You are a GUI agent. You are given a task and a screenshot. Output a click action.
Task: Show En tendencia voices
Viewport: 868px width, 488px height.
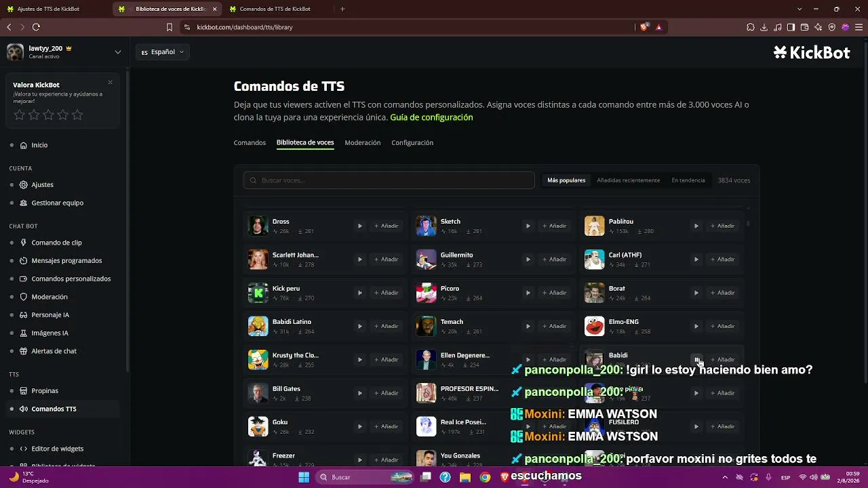coord(688,180)
